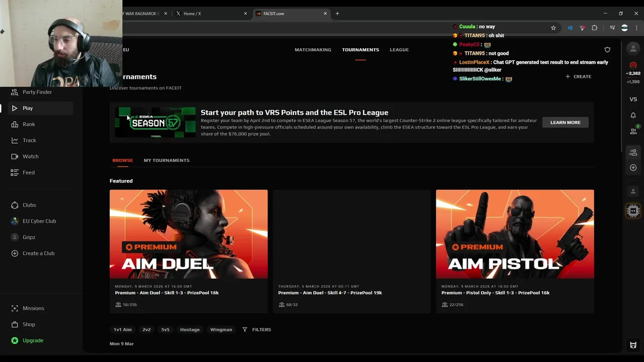Image resolution: width=644 pixels, height=362 pixels.
Task: Toggle the Wingman filter chip
Action: (221, 330)
